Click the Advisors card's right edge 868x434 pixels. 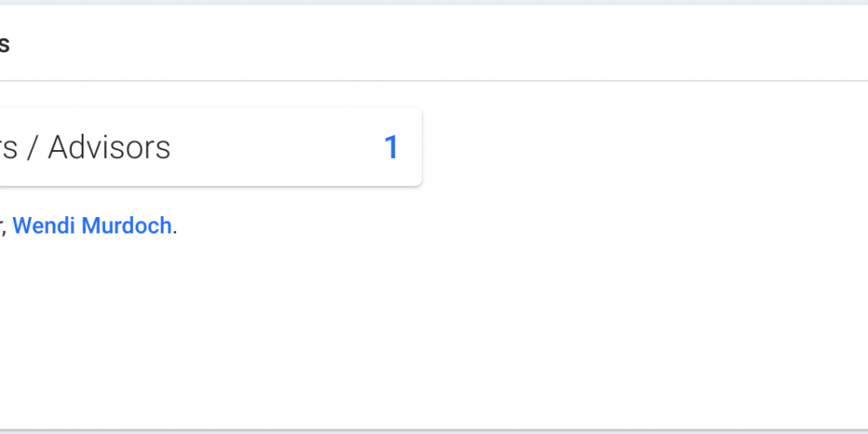point(421,147)
